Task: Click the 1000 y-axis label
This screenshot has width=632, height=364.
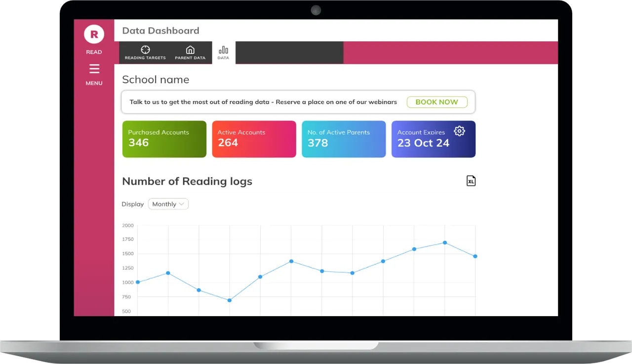Action: (x=128, y=283)
